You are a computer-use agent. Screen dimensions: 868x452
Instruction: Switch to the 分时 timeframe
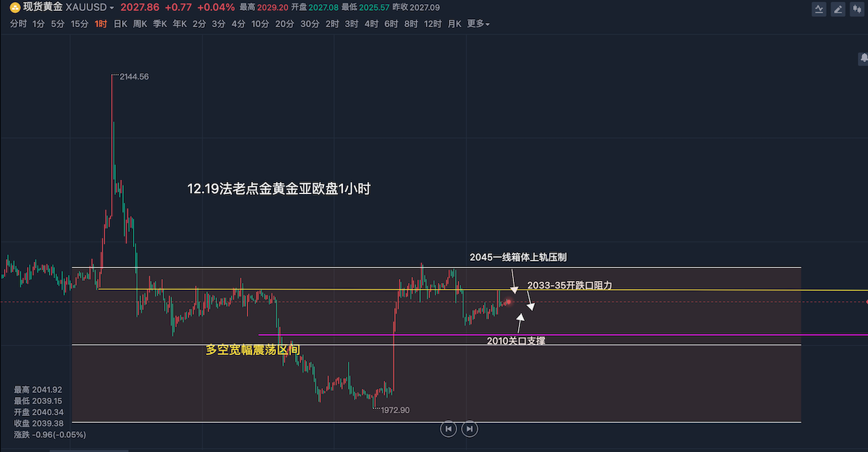tap(18, 24)
